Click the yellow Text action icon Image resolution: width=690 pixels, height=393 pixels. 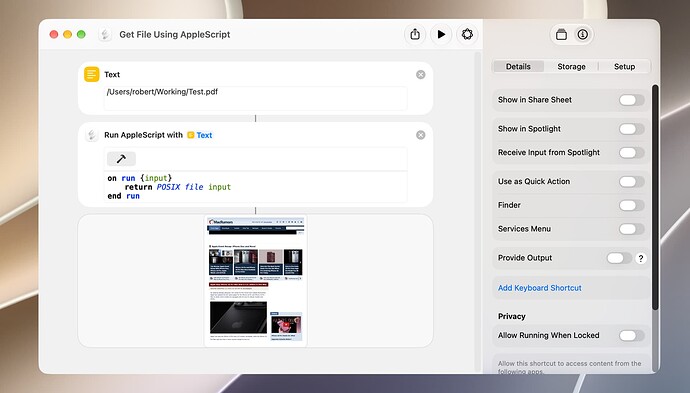pos(92,74)
